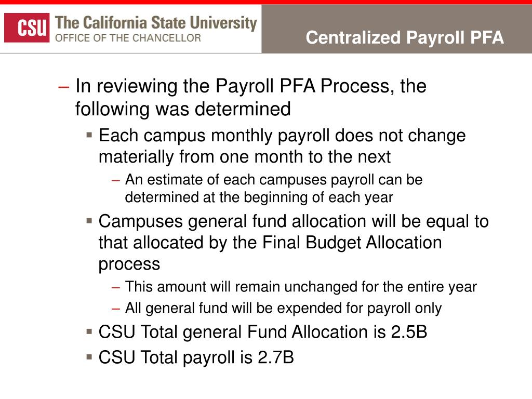Click the red dash before All general fund

coord(116,309)
